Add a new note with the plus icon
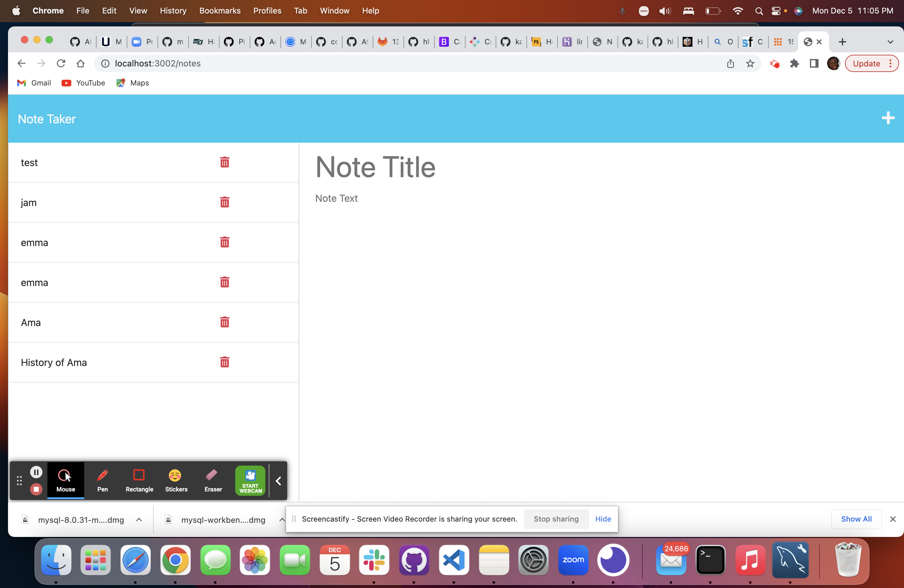Viewport: 904px width, 588px height. 888,118
